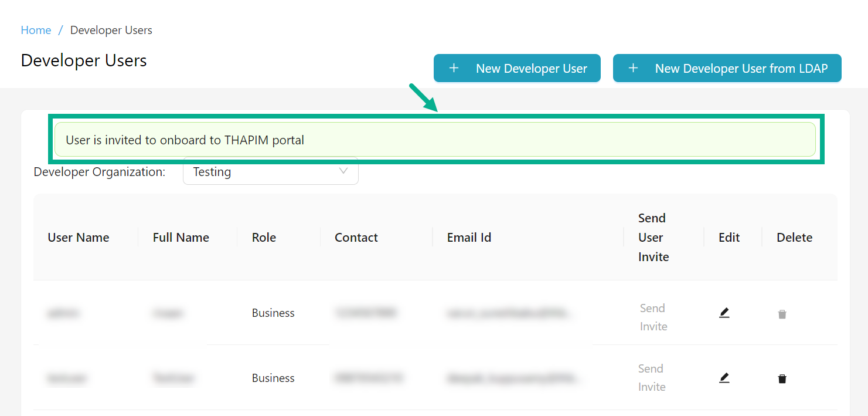Select the Role column header
The width and height of the screenshot is (868, 416).
264,238
